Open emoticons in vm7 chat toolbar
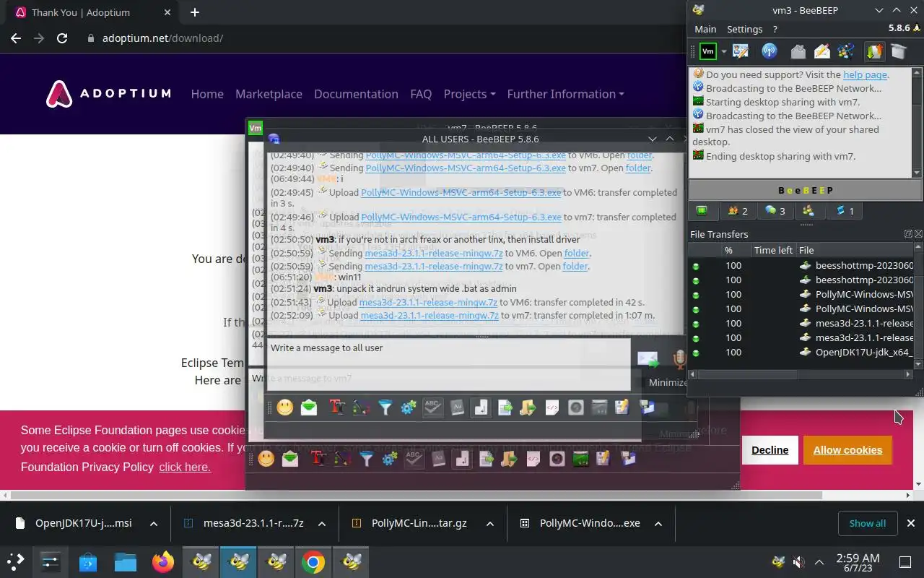The image size is (924, 578). click(266, 458)
